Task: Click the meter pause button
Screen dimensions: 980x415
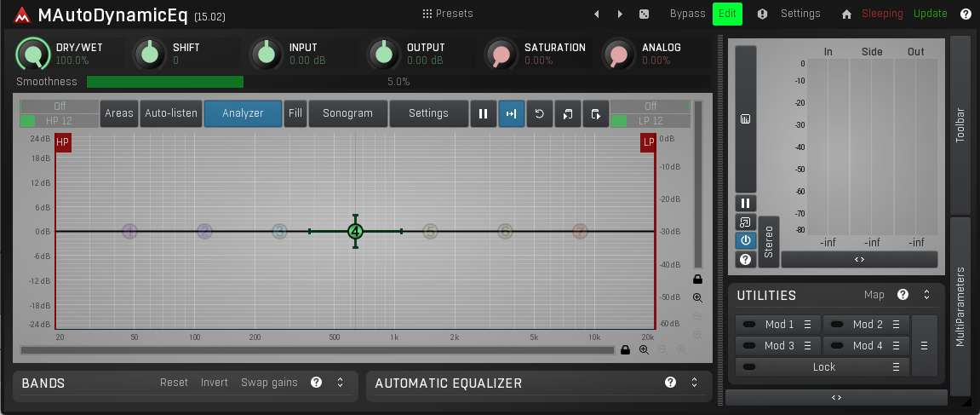Action: pyautogui.click(x=745, y=203)
